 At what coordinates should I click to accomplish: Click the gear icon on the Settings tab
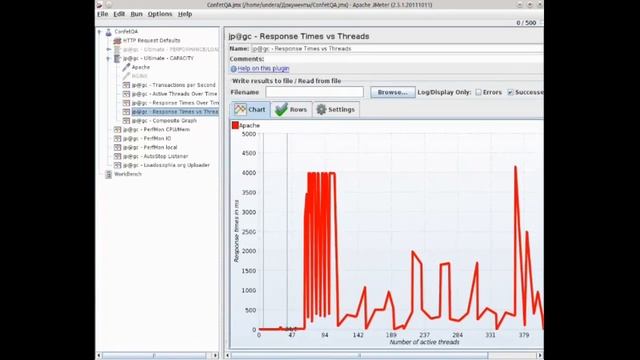pyautogui.click(x=321, y=109)
